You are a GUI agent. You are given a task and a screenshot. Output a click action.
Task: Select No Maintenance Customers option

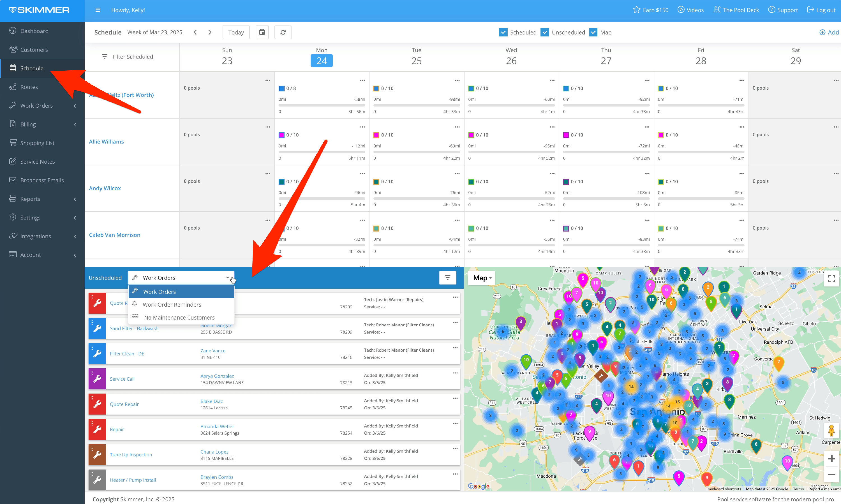pyautogui.click(x=179, y=318)
